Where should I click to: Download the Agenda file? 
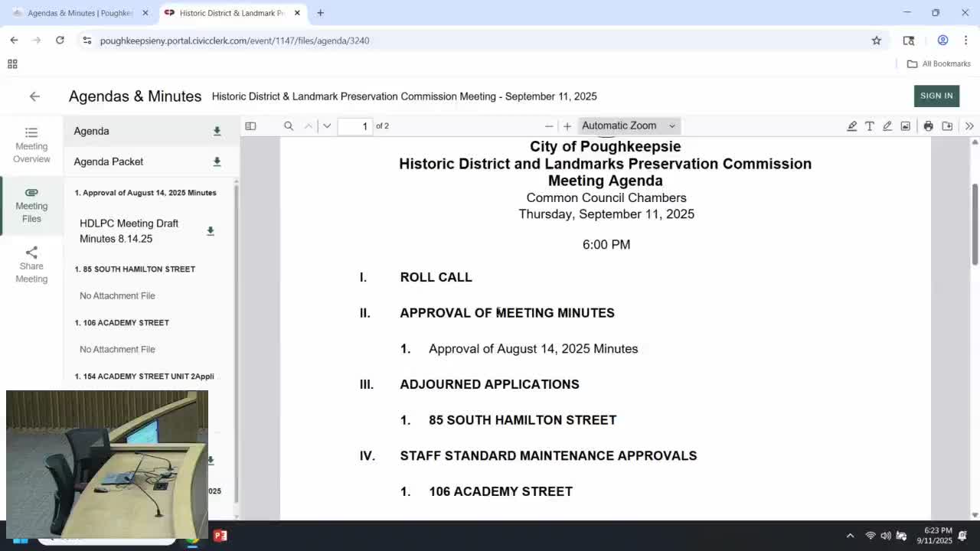pos(217,131)
